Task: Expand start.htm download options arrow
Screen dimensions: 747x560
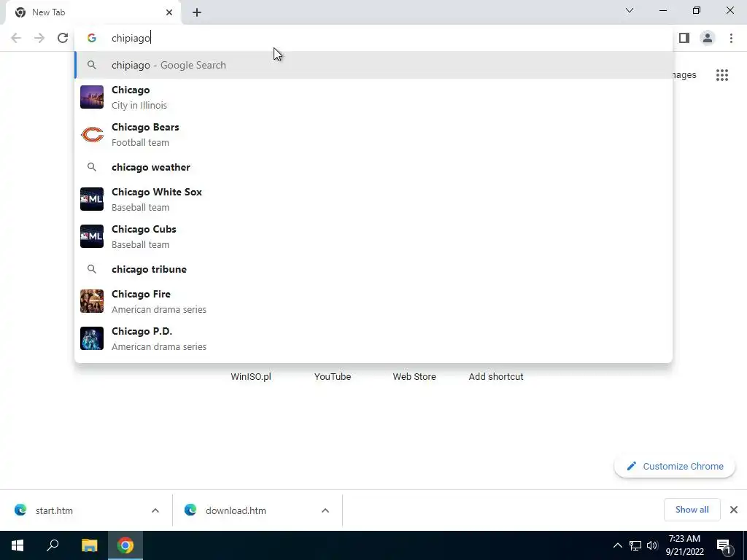Action: click(155, 510)
